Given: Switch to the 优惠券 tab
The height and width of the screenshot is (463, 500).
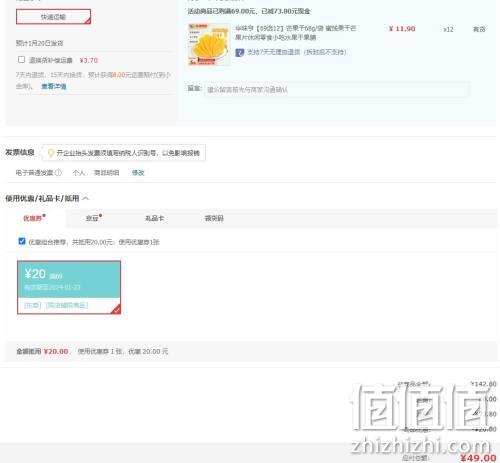Looking at the screenshot, I should click(34, 218).
